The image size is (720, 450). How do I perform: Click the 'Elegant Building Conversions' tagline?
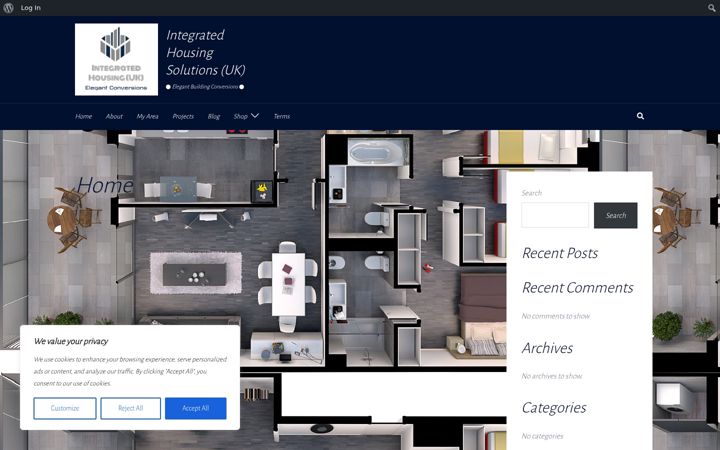pos(205,87)
